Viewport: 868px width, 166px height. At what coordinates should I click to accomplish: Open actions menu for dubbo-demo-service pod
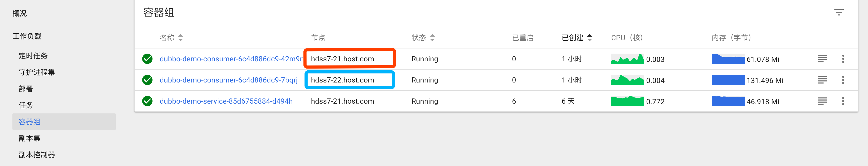pos(843,101)
